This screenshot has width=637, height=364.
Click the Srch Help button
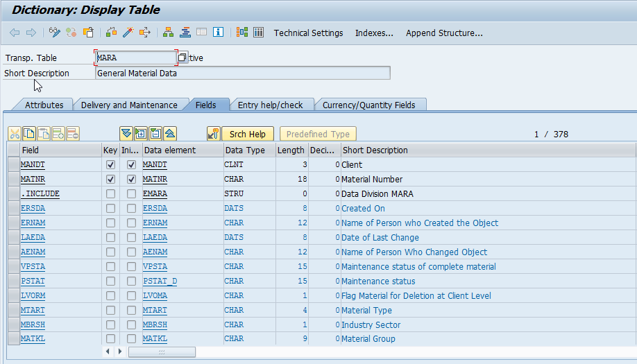(248, 134)
